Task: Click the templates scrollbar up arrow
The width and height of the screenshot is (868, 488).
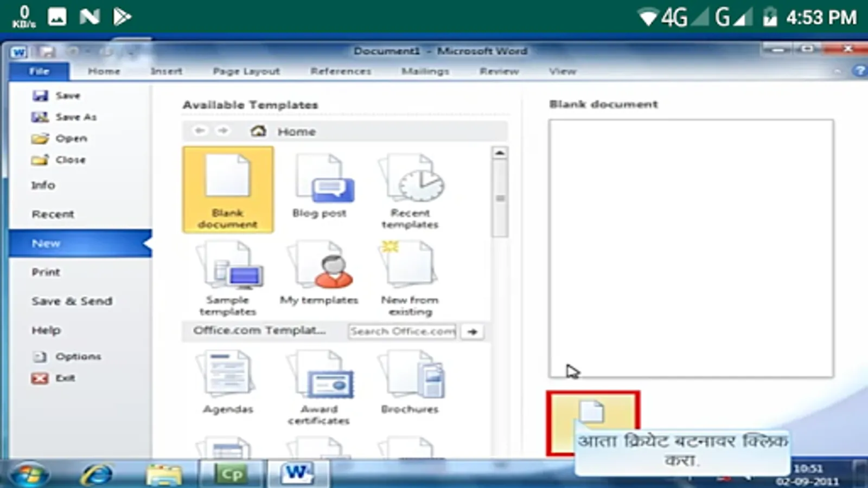Action: tap(500, 153)
